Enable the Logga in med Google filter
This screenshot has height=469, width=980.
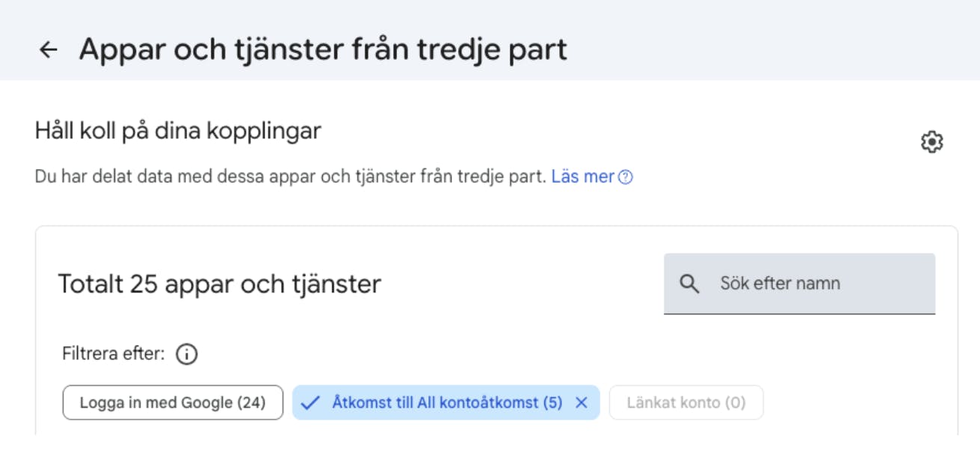click(173, 402)
